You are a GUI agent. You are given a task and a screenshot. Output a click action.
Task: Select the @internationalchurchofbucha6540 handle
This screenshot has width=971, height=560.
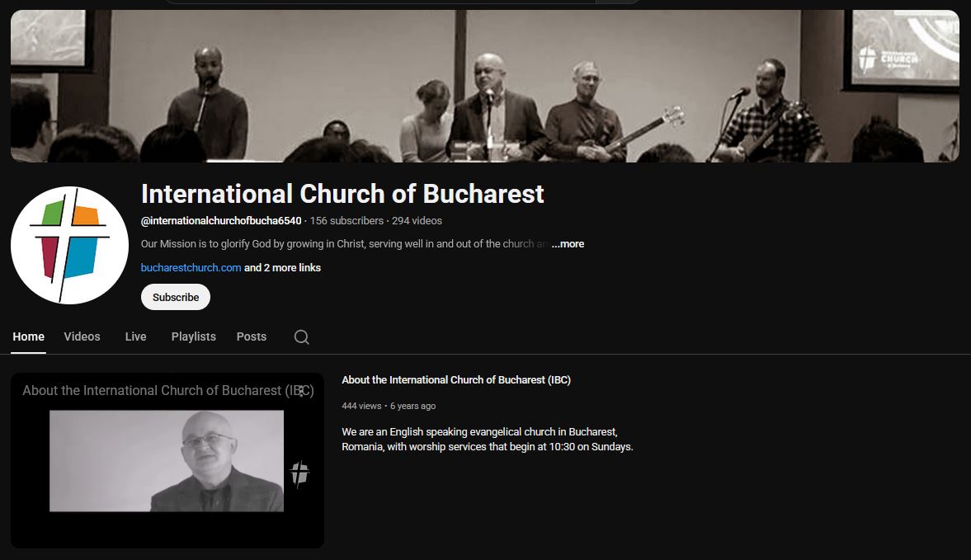(221, 220)
